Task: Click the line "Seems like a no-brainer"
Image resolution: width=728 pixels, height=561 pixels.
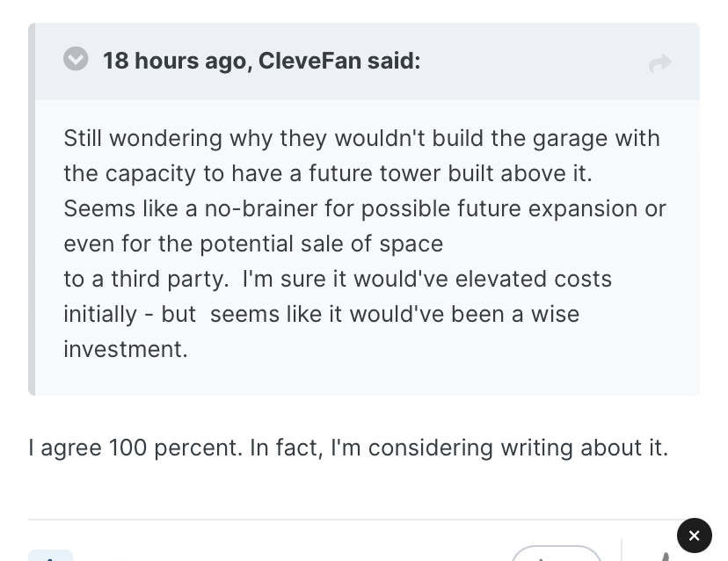Action: [365, 209]
